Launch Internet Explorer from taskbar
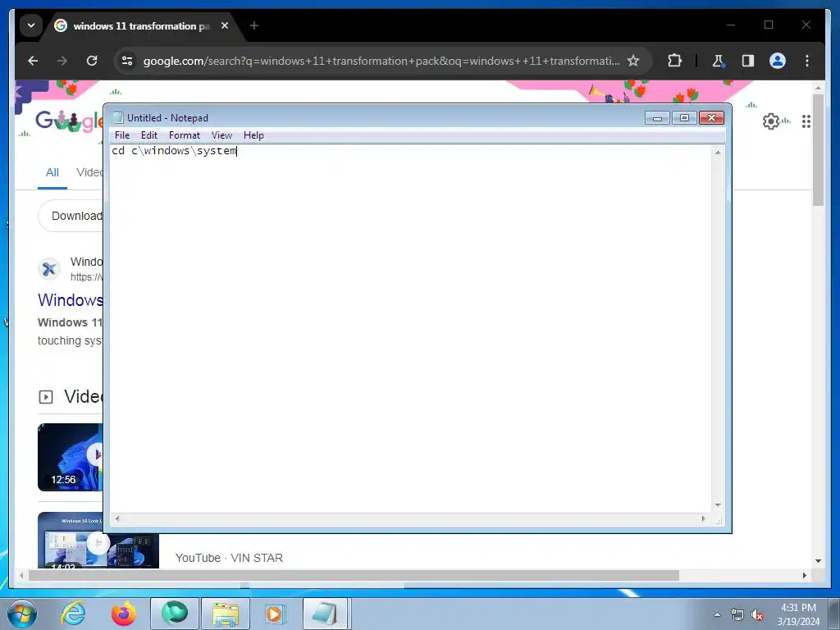This screenshot has height=630, width=840. click(73, 614)
